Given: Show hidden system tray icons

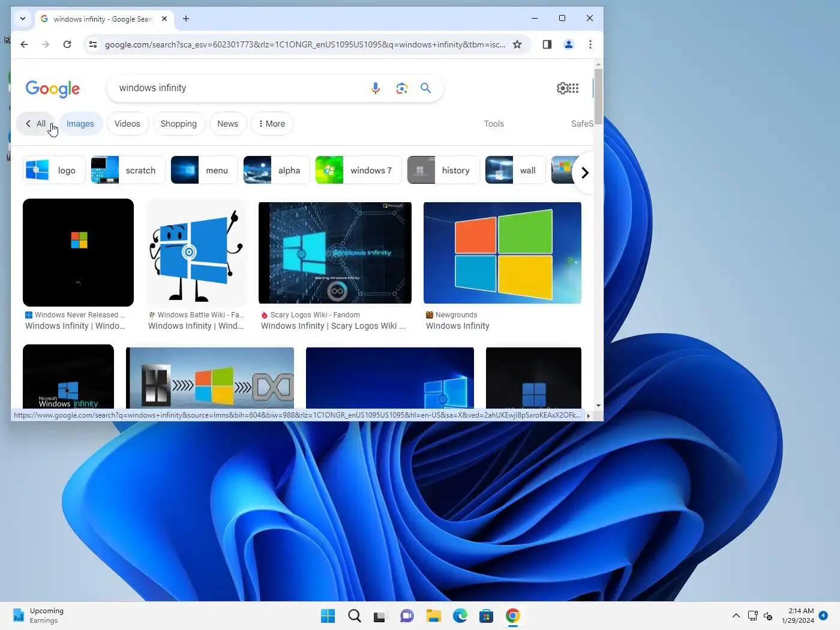Looking at the screenshot, I should tap(736, 616).
